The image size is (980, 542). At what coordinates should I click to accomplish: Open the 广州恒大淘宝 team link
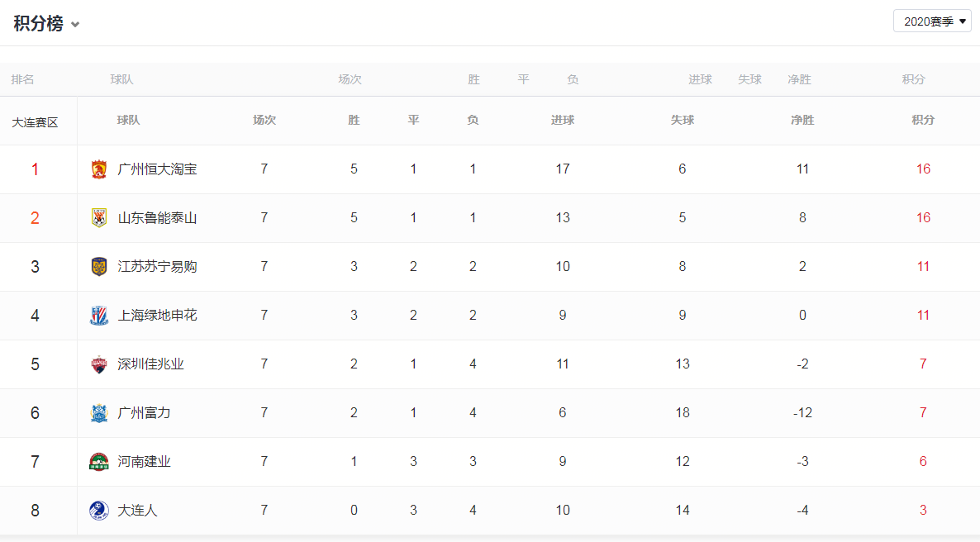pyautogui.click(x=157, y=169)
